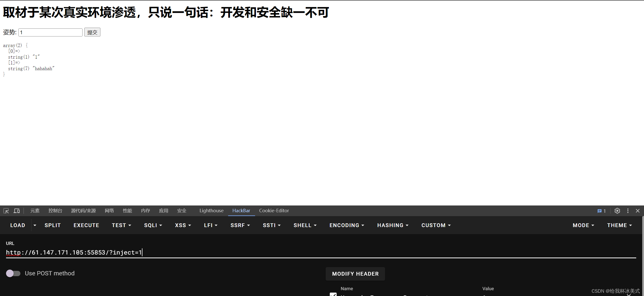Screen dimensions: 644x296
Task: Select the HASHING tool icon
Action: coord(393,225)
